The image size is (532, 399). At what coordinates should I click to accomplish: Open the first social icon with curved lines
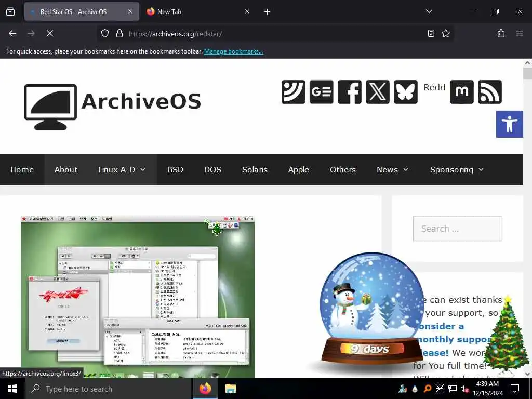tap(293, 92)
